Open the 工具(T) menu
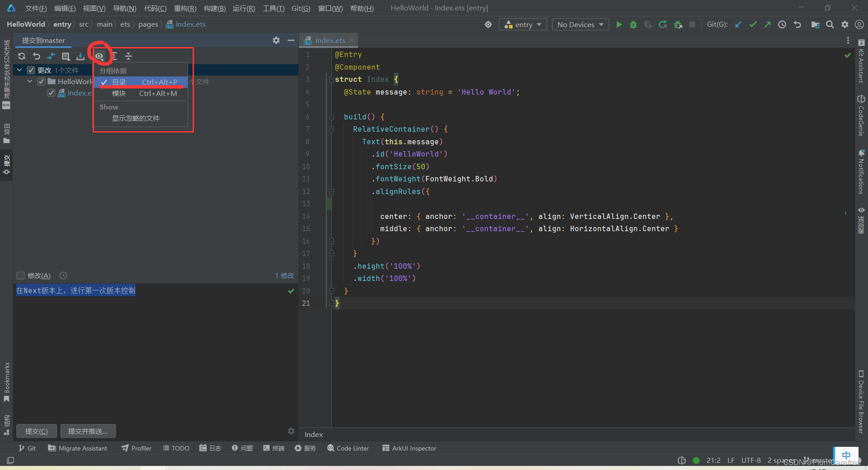Screen dimensions: 868x470 pos(274,8)
